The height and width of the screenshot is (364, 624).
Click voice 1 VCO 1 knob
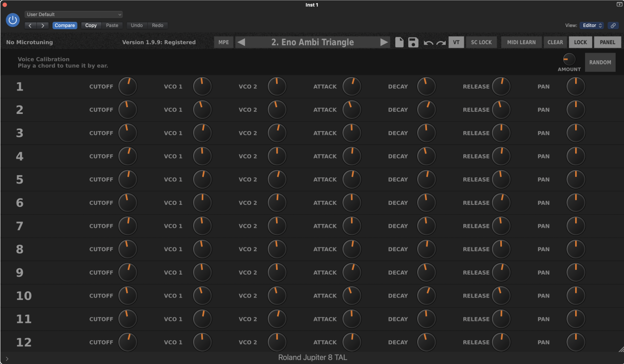coord(202,86)
